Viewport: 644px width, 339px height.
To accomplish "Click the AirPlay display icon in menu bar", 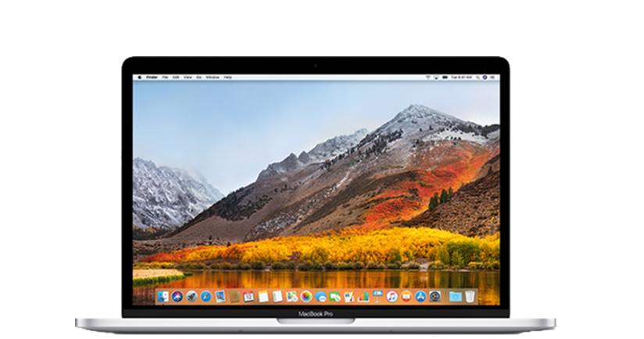I will [436, 77].
